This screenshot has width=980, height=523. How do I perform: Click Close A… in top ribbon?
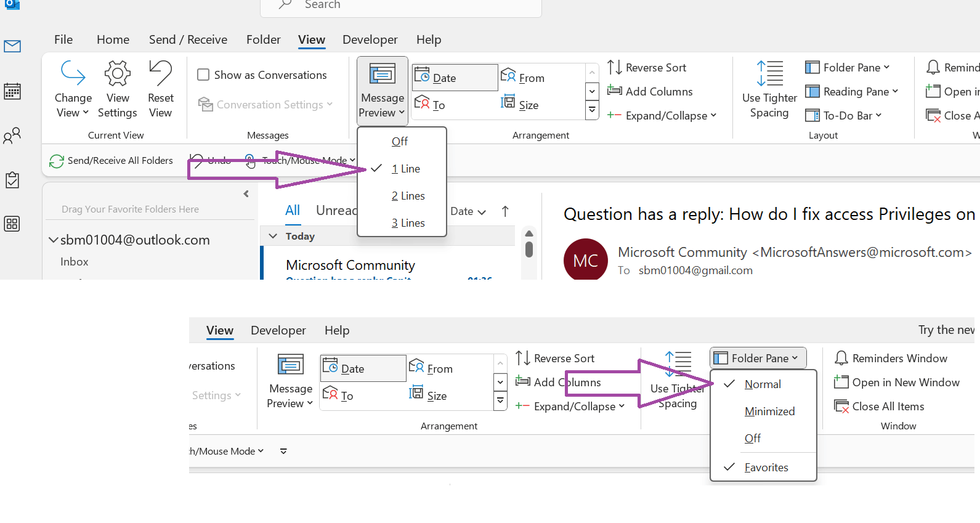pyautogui.click(x=952, y=115)
